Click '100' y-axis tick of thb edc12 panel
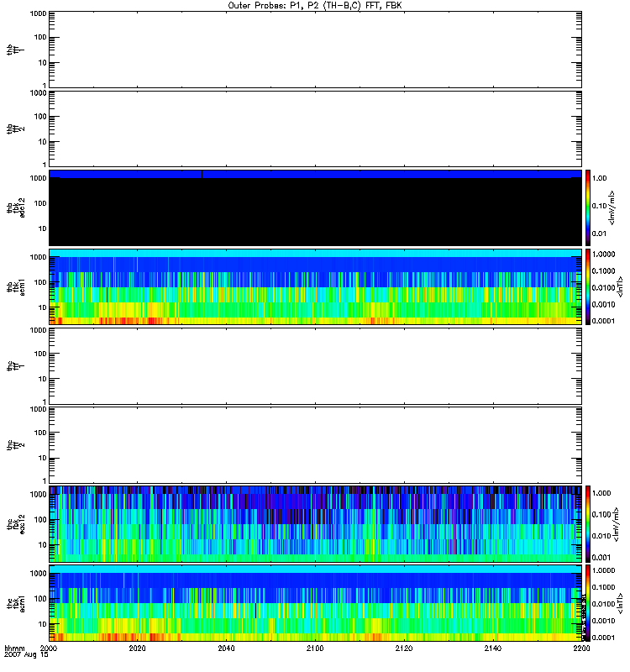630x672 pixels. tap(40, 203)
